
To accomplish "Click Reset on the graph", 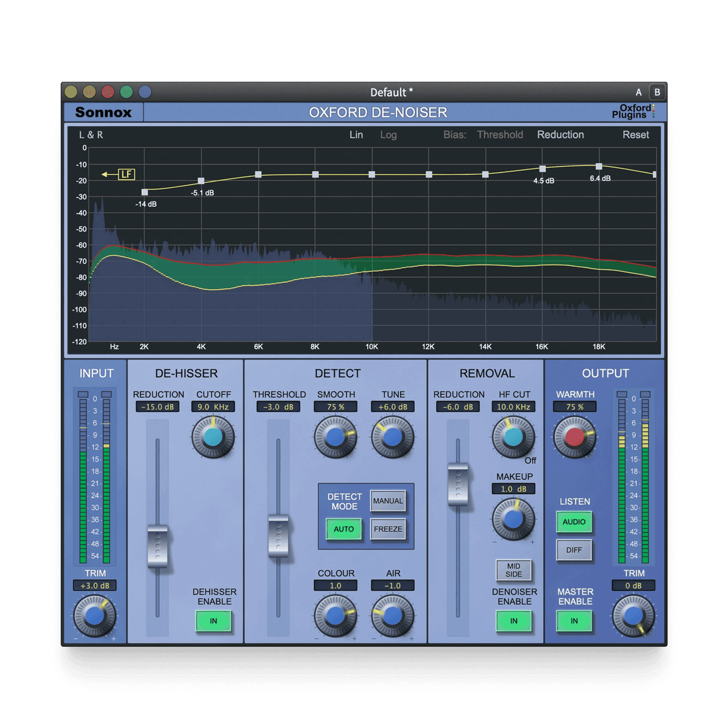I will pyautogui.click(x=636, y=135).
